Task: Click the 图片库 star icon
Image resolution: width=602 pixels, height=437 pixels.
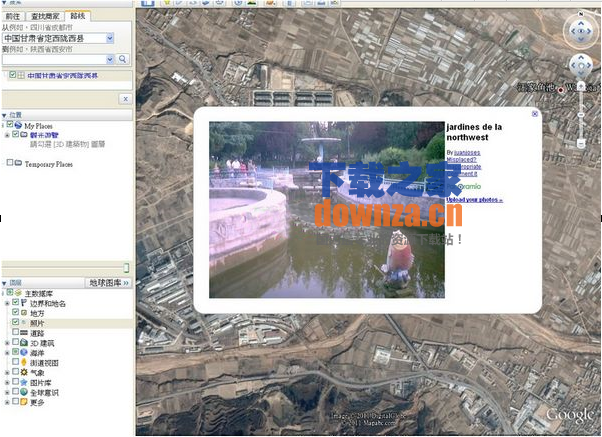Action: (24, 382)
